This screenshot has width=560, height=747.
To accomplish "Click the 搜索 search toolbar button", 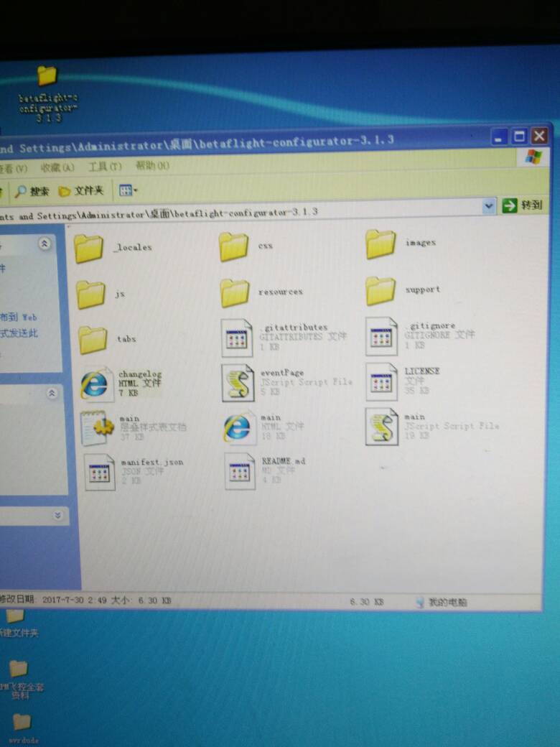I will pyautogui.click(x=32, y=192).
